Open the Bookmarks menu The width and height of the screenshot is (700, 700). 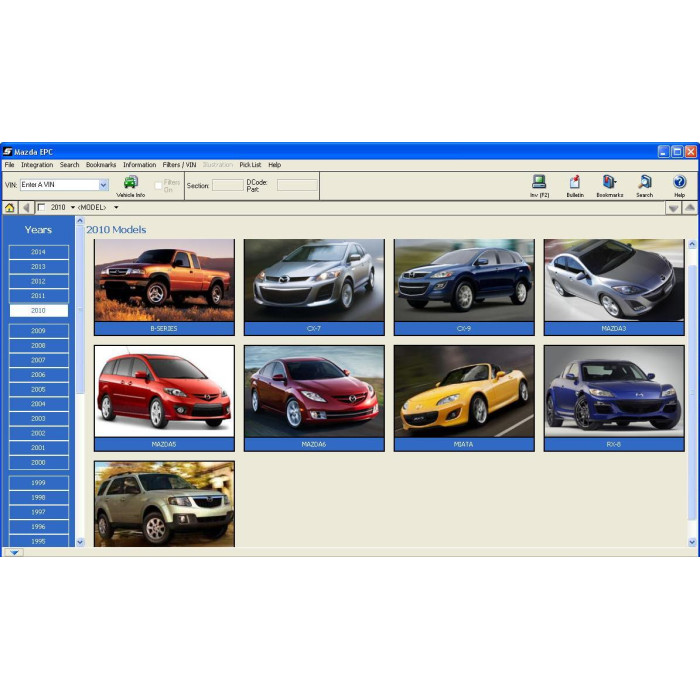click(101, 165)
